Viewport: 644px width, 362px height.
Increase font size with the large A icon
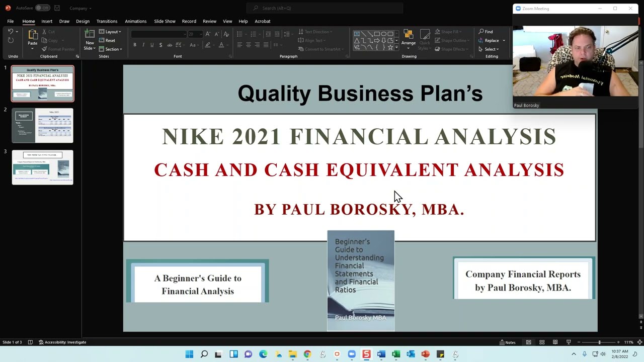(x=208, y=34)
